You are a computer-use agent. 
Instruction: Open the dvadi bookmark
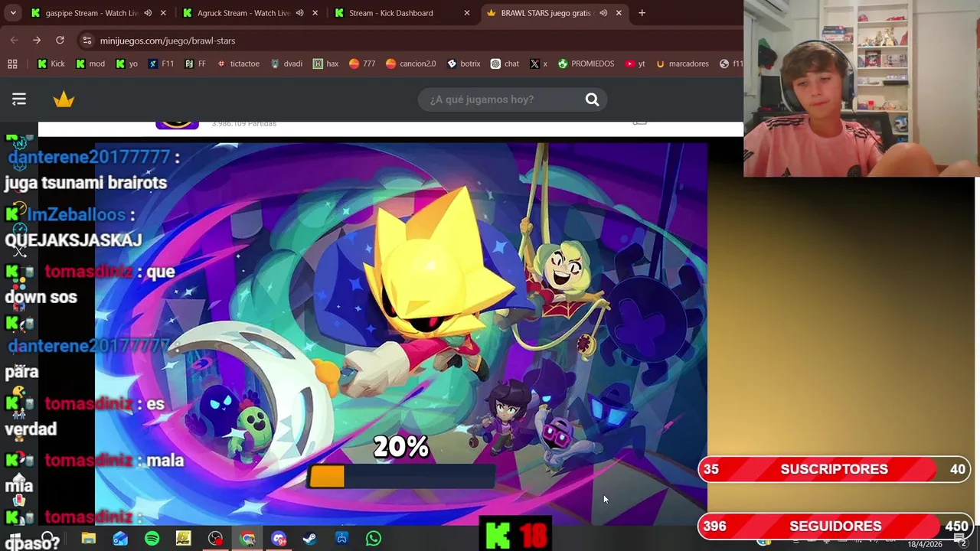click(x=286, y=64)
